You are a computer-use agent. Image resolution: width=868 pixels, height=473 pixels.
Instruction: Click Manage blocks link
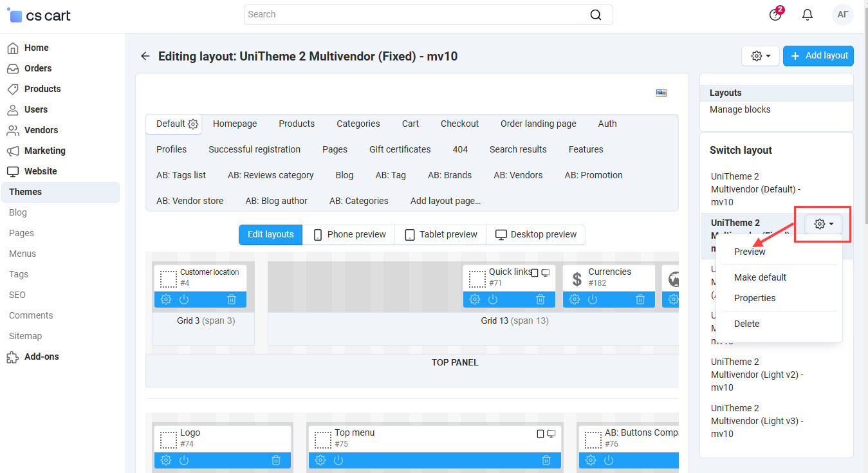pyautogui.click(x=740, y=109)
